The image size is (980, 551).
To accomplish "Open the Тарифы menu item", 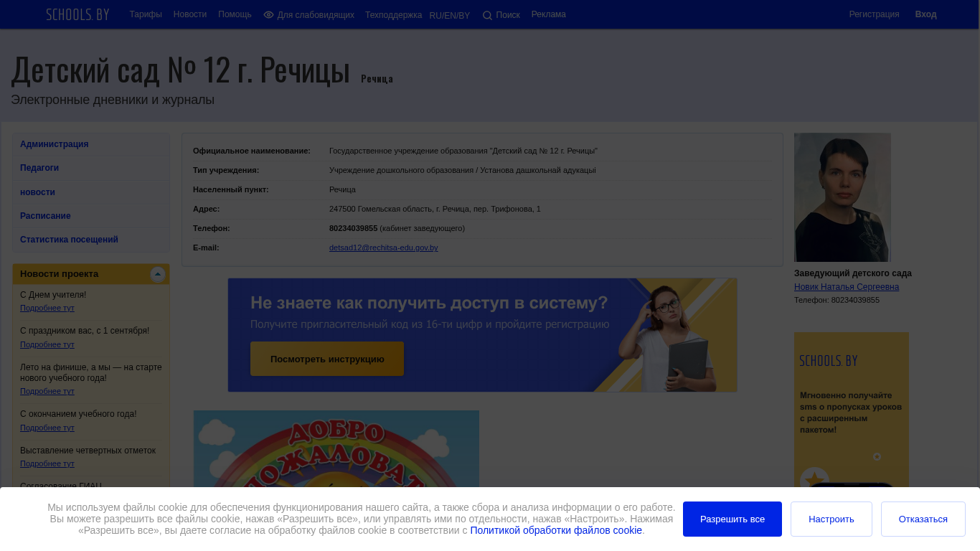I will 146,14.
